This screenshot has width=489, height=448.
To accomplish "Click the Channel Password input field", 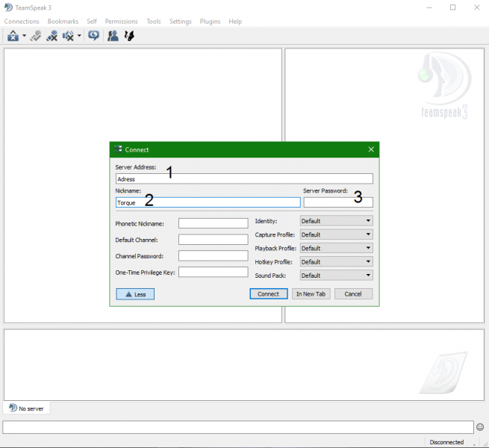I will (x=214, y=256).
